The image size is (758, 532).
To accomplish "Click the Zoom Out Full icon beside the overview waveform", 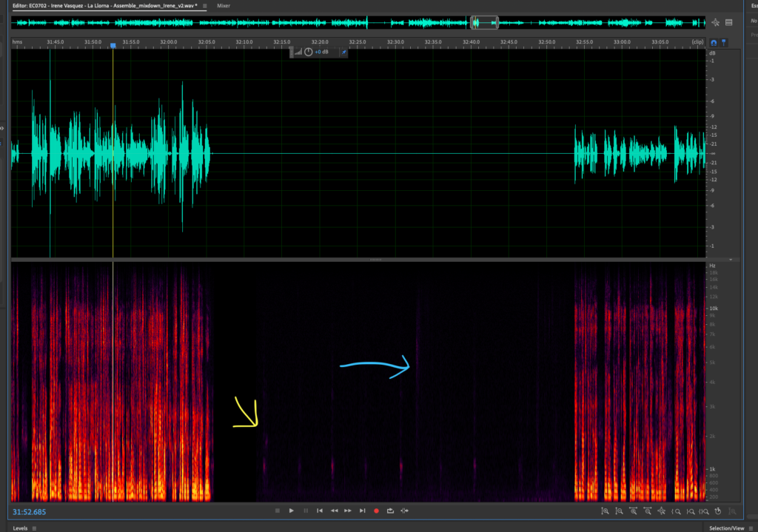I will pyautogui.click(x=716, y=22).
